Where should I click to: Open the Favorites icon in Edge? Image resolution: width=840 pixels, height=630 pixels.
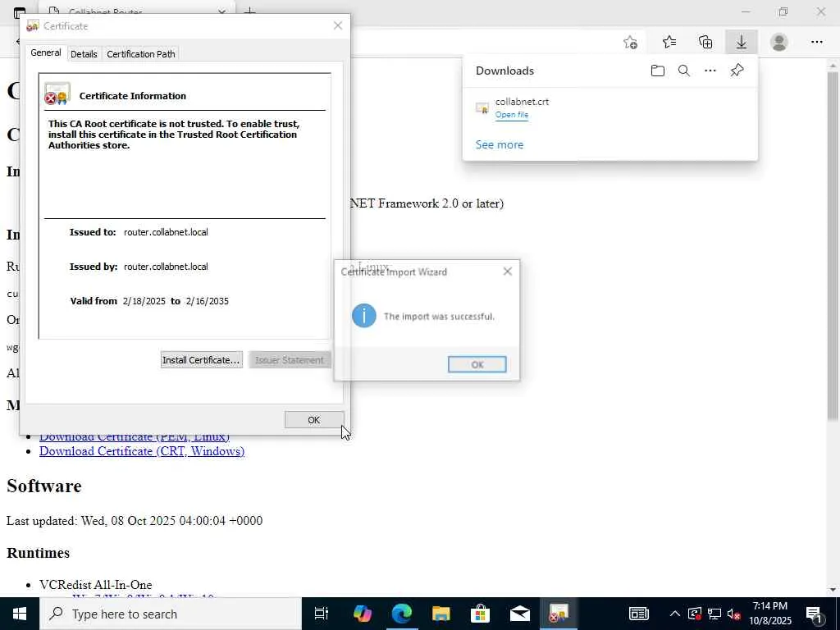669,42
